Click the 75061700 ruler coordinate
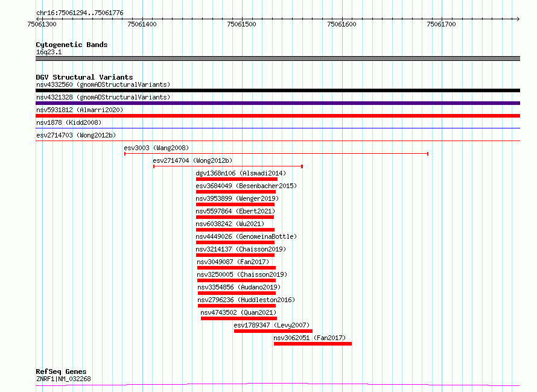This screenshot has height=392, width=537. coord(441,24)
